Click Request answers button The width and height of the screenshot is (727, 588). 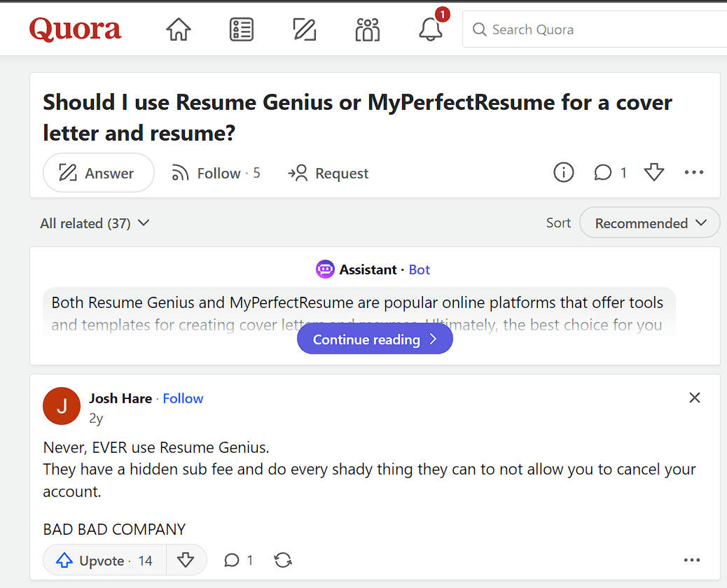[x=328, y=173]
